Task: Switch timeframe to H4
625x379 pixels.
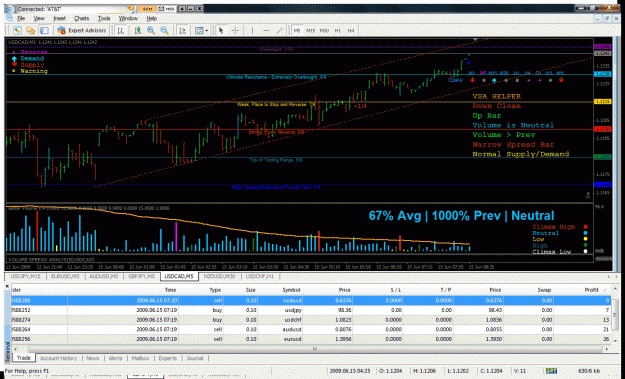Action: (351, 31)
